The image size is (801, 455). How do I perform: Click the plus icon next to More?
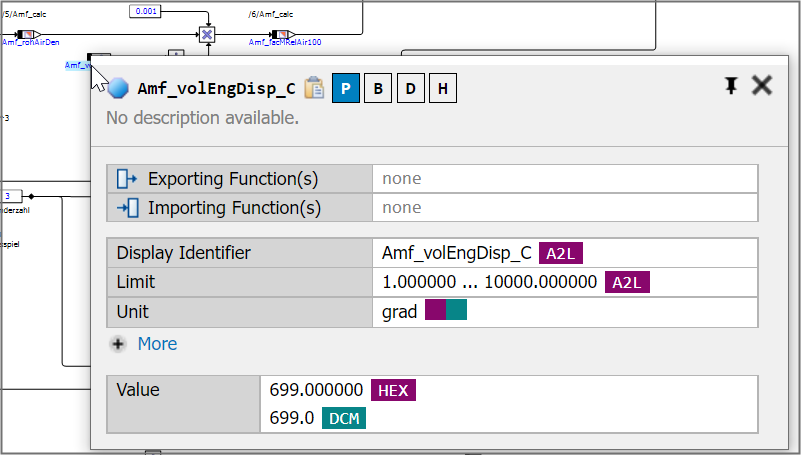(x=118, y=344)
